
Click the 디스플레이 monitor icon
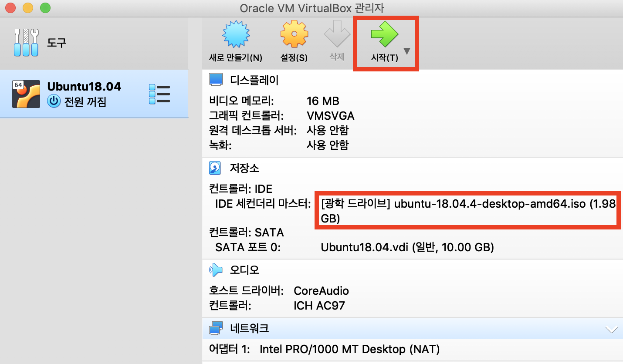pos(216,80)
